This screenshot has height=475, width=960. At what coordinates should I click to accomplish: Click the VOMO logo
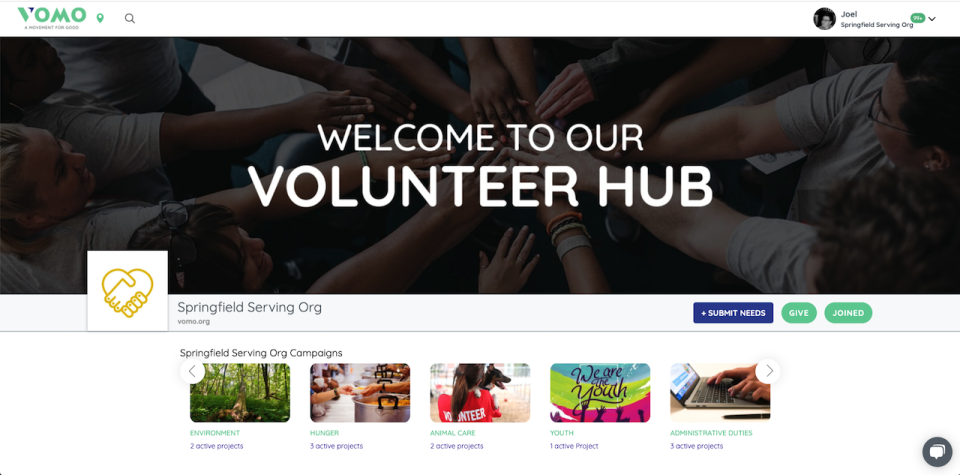(51, 18)
